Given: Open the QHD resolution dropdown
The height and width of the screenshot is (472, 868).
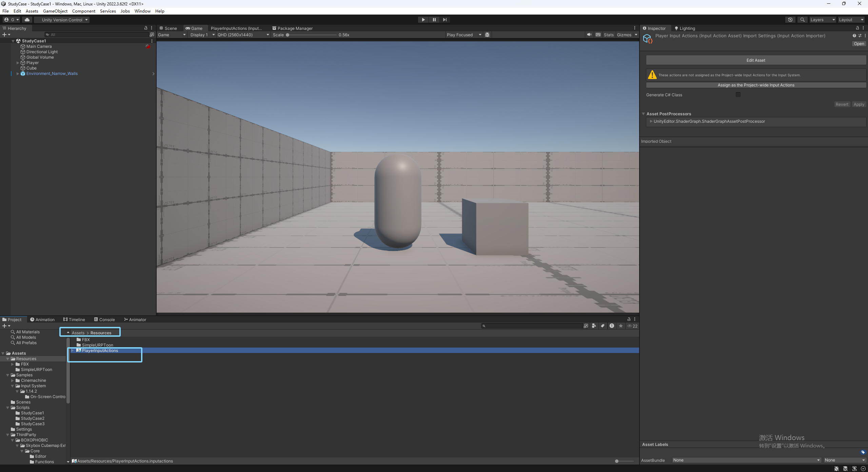Looking at the screenshot, I should click(x=243, y=35).
